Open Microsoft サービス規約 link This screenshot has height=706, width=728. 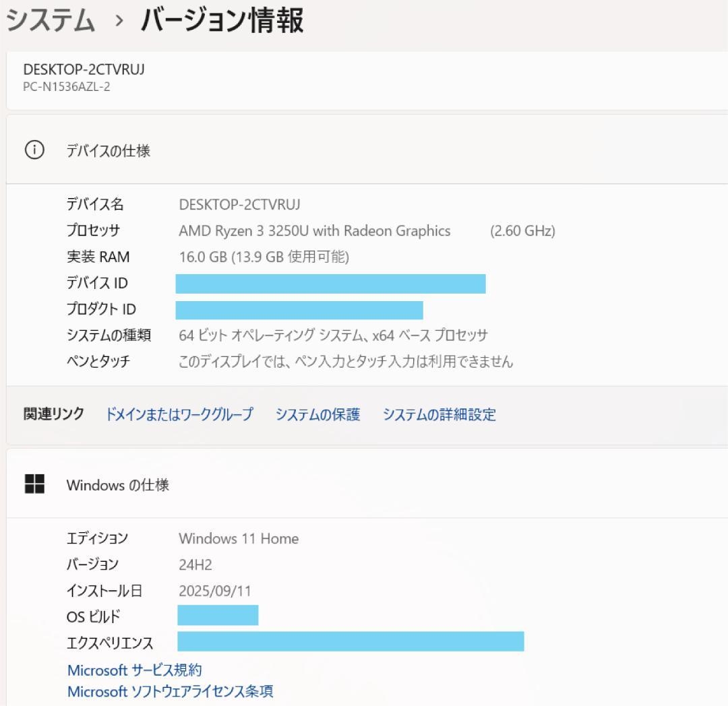pyautogui.click(x=135, y=670)
